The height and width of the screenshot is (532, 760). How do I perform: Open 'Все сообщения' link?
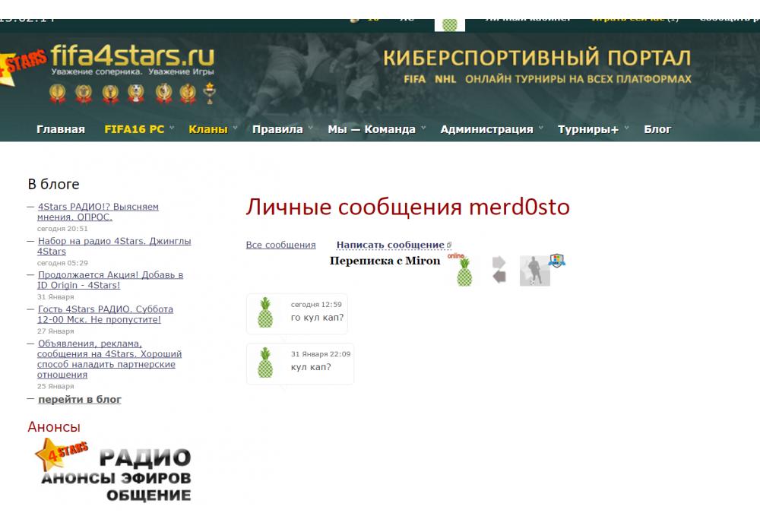tap(280, 245)
